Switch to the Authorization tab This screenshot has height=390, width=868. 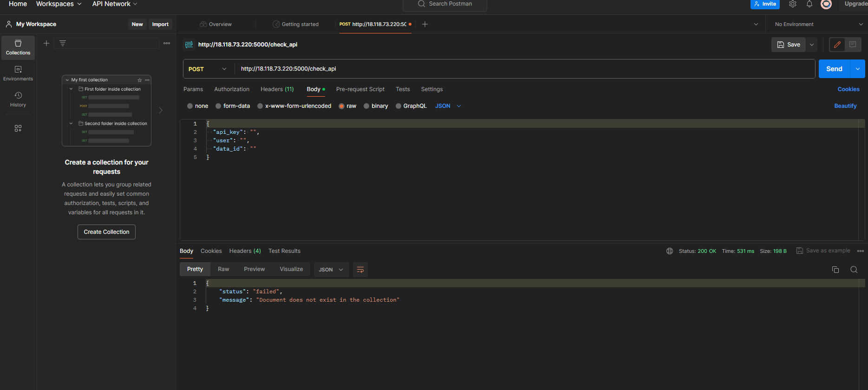click(x=232, y=89)
